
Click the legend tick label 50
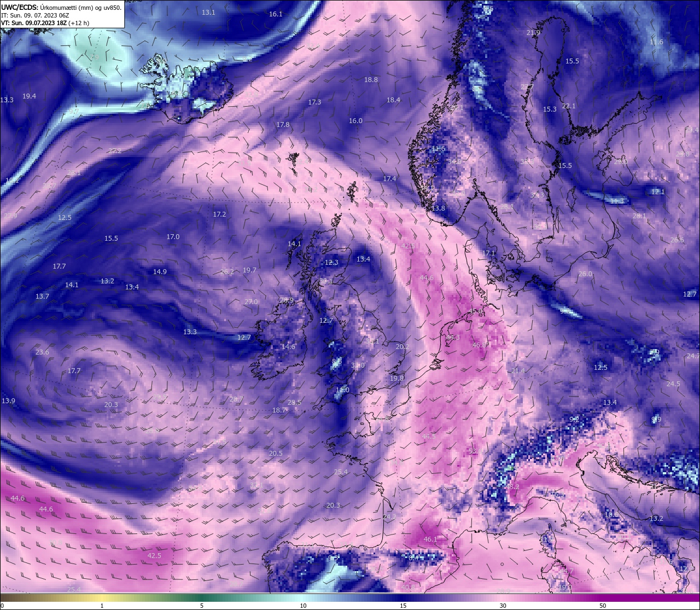click(602, 606)
